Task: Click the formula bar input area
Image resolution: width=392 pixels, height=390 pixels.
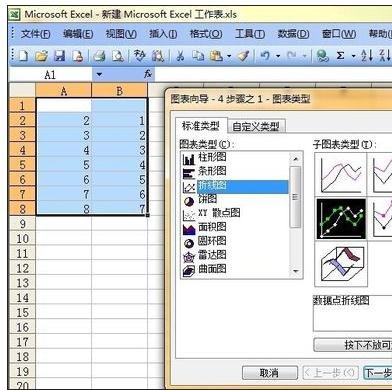Action: click(273, 74)
